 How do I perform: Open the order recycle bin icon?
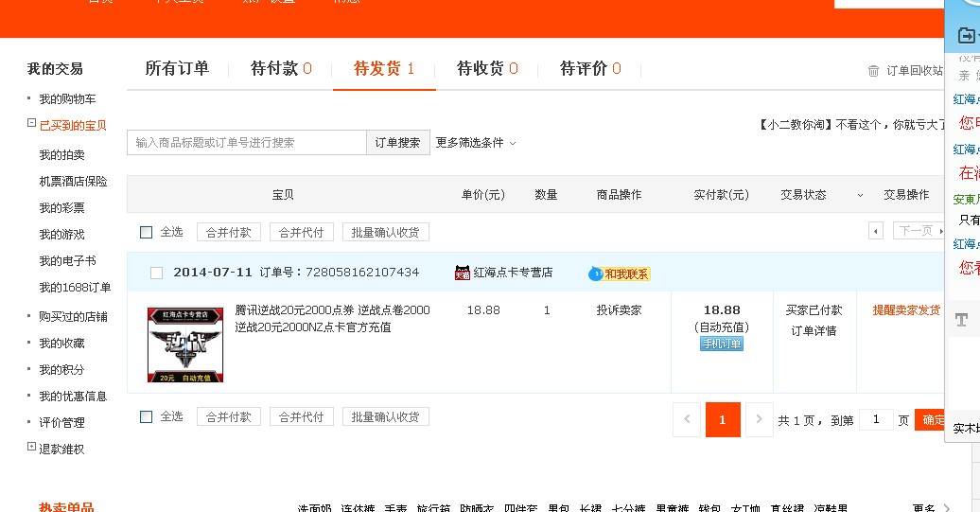pyautogui.click(x=873, y=71)
